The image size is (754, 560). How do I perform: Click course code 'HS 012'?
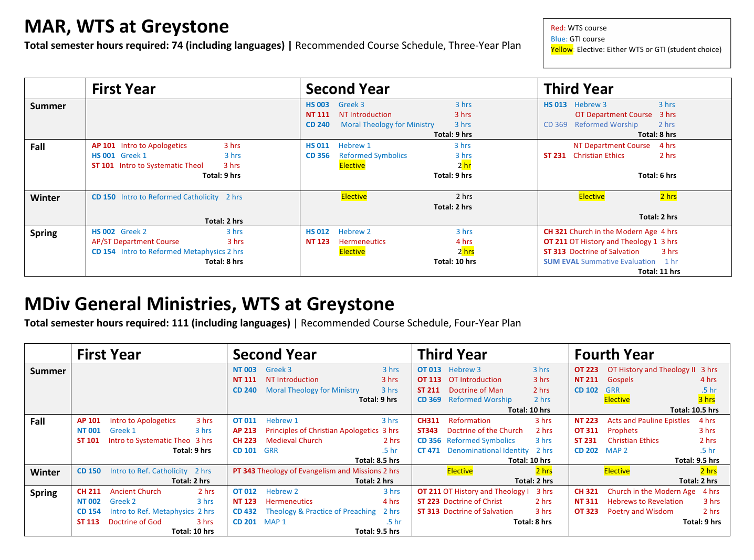(x=318, y=232)
